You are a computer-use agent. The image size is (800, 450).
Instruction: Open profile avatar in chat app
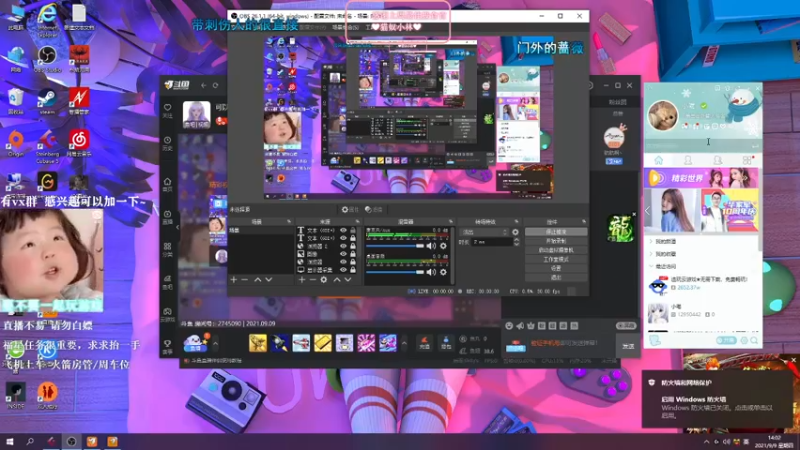663,115
